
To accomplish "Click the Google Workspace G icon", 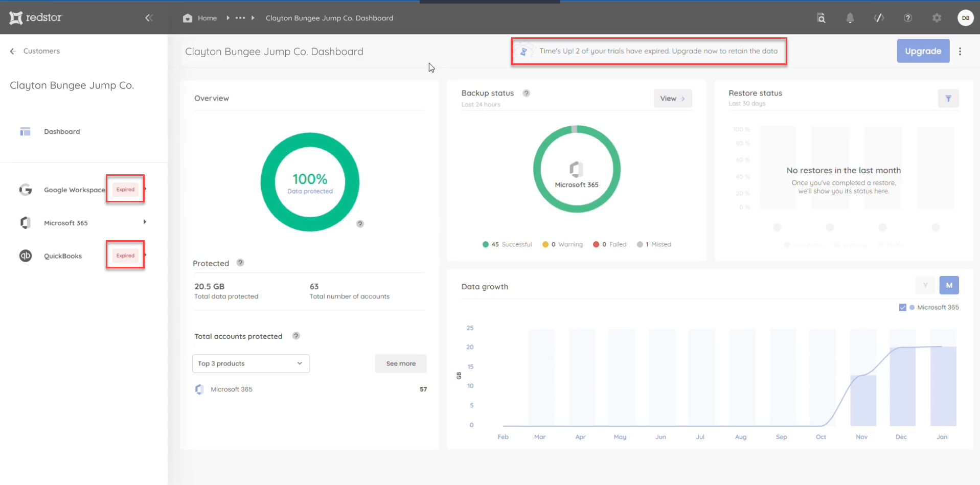I will 26,190.
